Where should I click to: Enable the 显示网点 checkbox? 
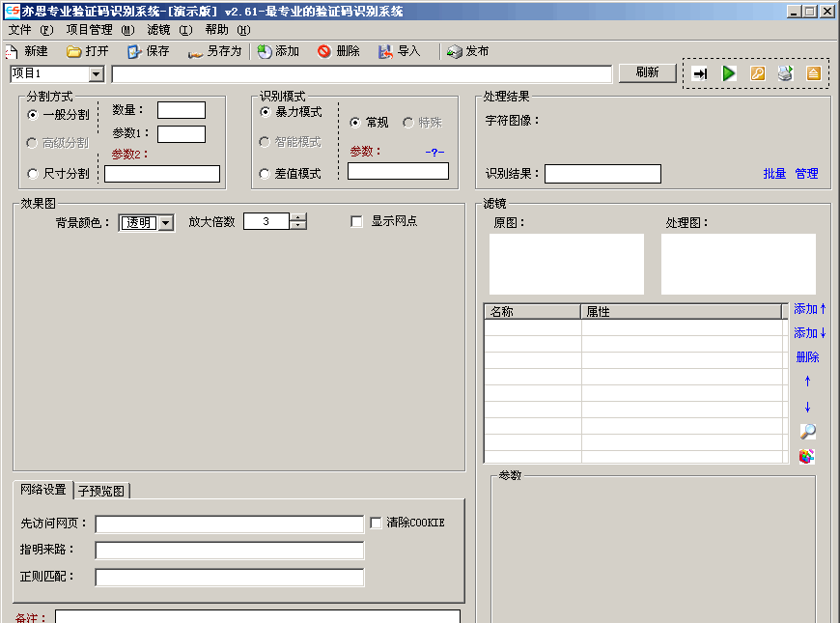pyautogui.click(x=357, y=222)
